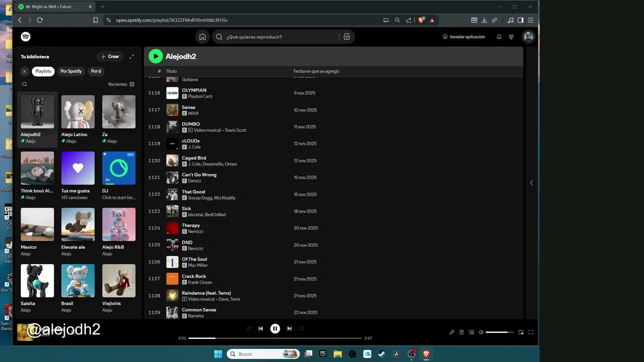Open the DJ beta tile
This screenshot has height=362, width=644.
point(119,176)
